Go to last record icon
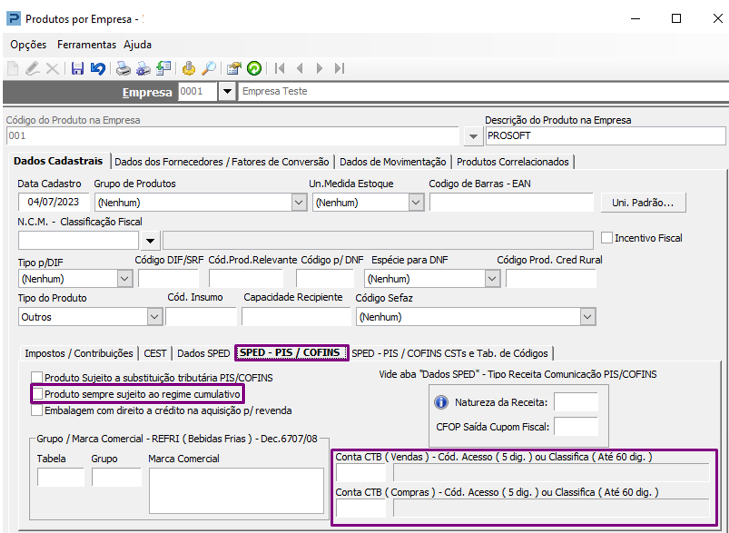Screen dimensions: 729x533 tap(339, 69)
